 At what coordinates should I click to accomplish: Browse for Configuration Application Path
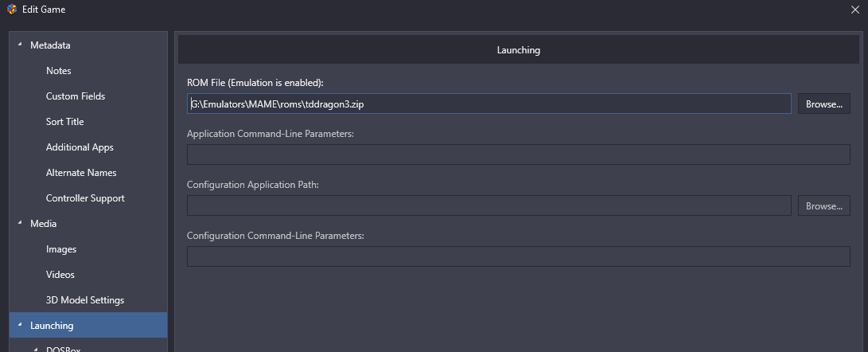823,205
